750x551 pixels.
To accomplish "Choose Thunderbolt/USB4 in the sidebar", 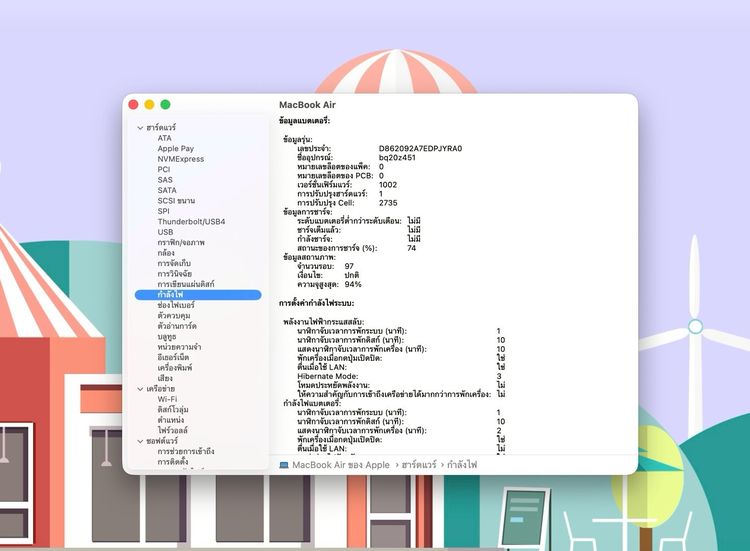I will click(191, 221).
